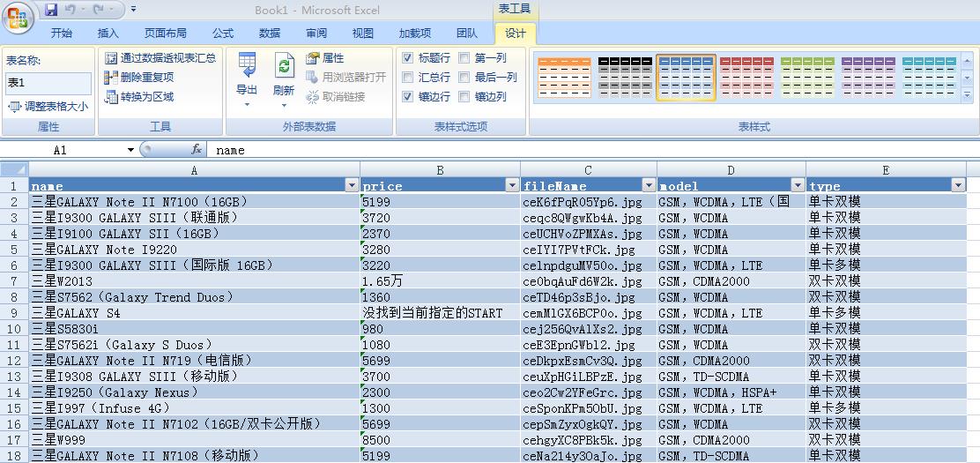Open the fileName column filter dropdown
Screen dimensions: 980x463
click(x=648, y=185)
